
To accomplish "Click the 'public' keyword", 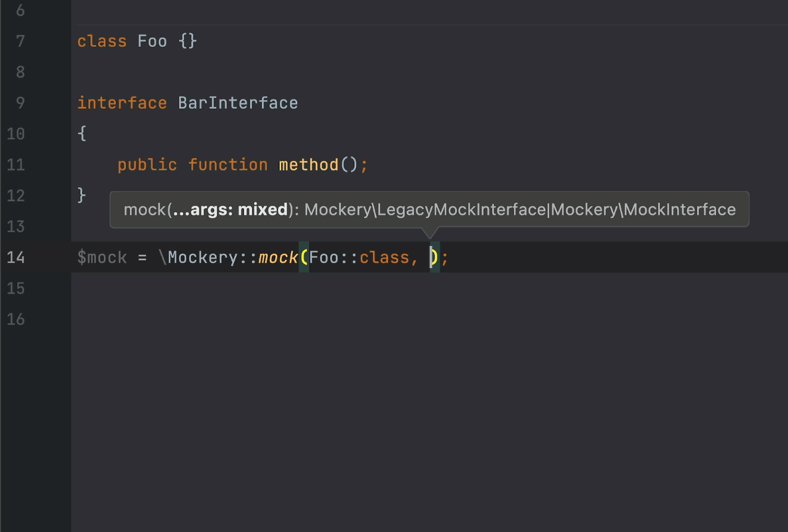I will pos(147,165).
